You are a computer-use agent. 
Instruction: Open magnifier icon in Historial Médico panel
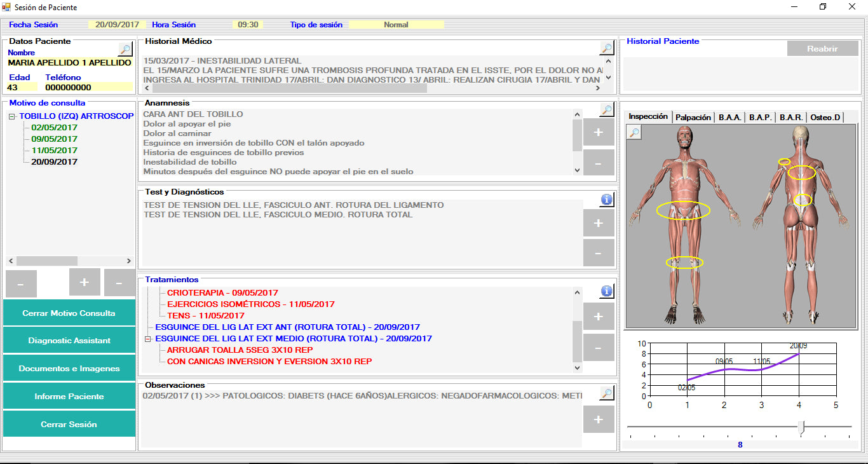pyautogui.click(x=607, y=48)
